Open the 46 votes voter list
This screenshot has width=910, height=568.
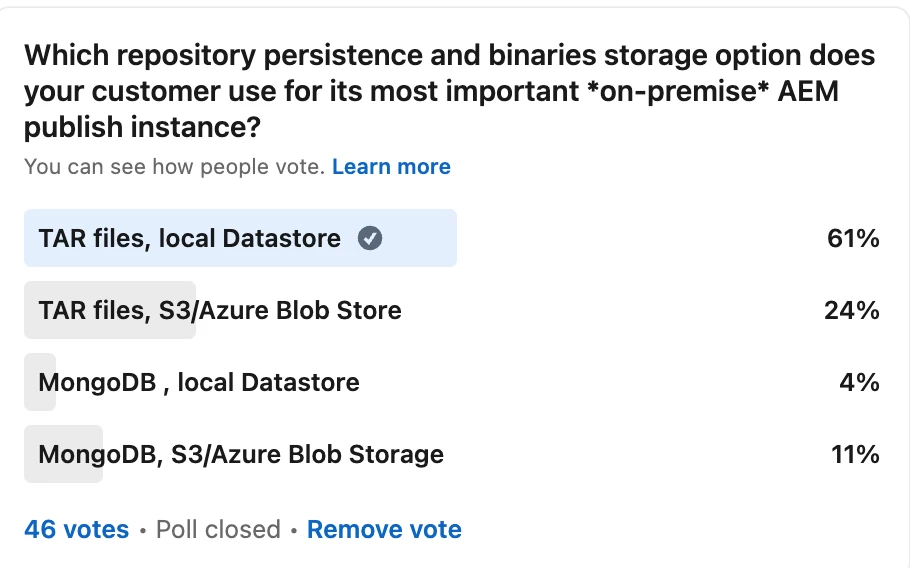pyautogui.click(x=77, y=530)
